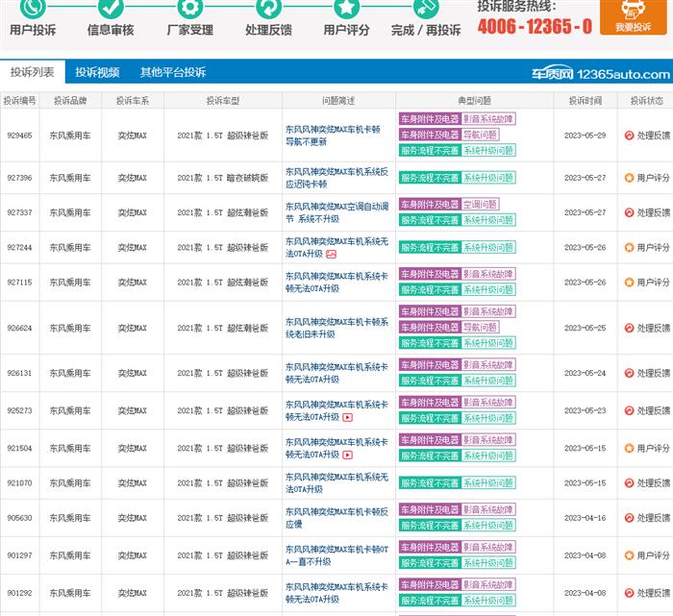The height and width of the screenshot is (616, 673).
Task: Click 系统升级问题 tag in complaint 927396
Action: click(488, 178)
